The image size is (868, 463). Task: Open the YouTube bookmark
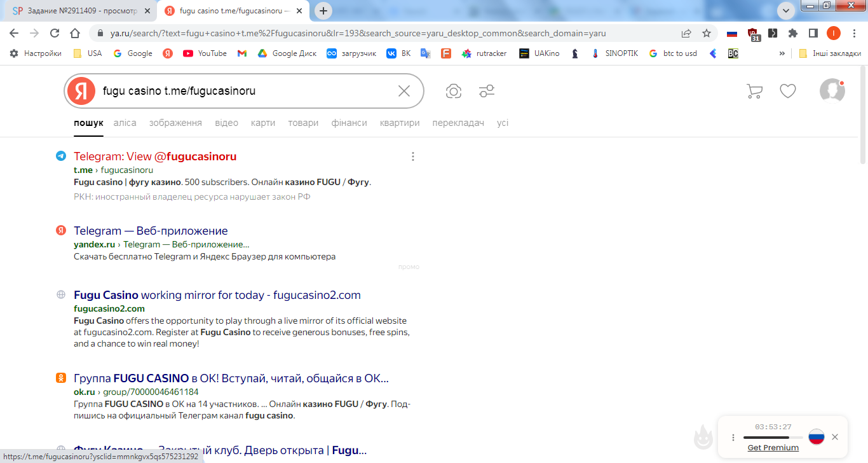[205, 53]
